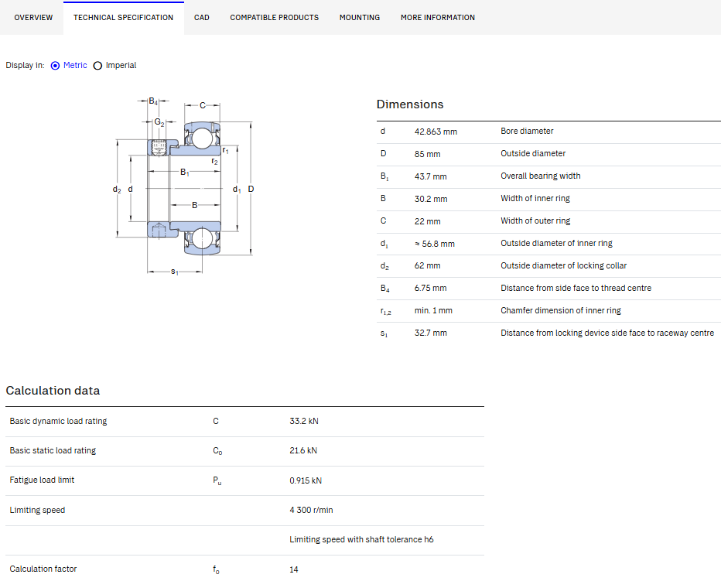Click the 'Calculation factor' label

click(43, 569)
